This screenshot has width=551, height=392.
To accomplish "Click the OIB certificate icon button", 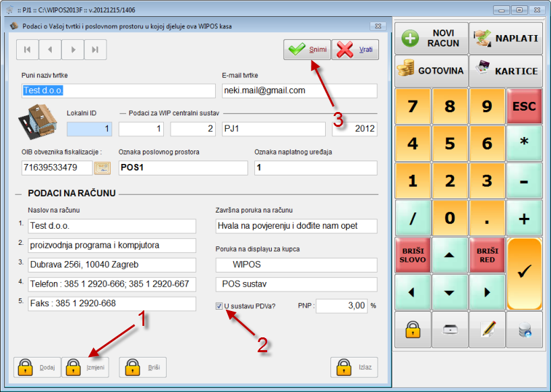I will coord(101,168).
